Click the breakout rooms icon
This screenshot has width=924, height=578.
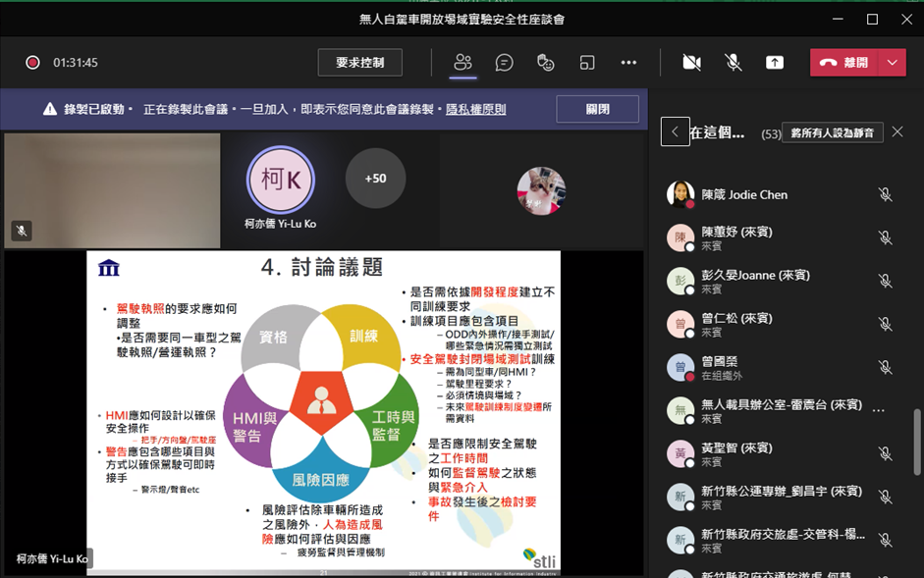coord(587,63)
